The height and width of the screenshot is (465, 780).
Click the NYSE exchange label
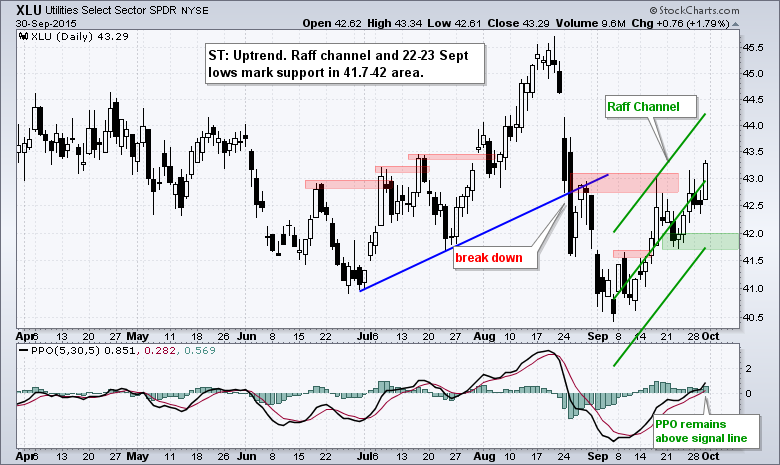click(195, 10)
